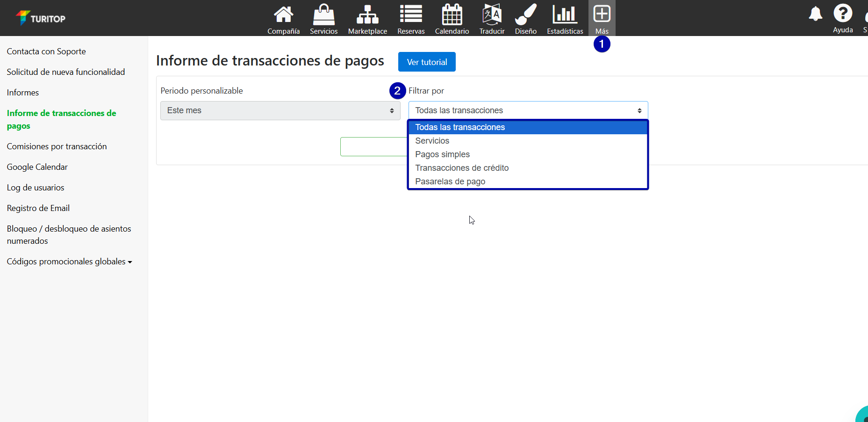Open the Compañía home icon
The height and width of the screenshot is (422, 868).
click(283, 15)
